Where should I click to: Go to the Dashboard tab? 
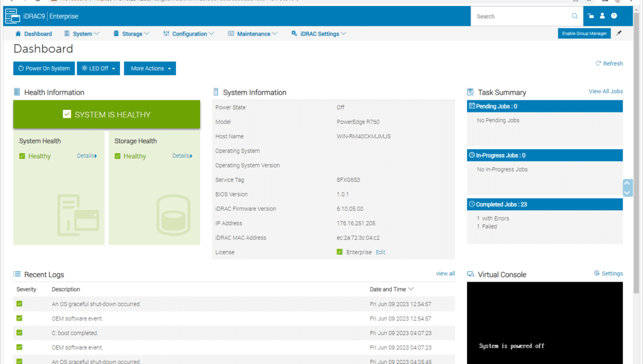click(x=34, y=33)
